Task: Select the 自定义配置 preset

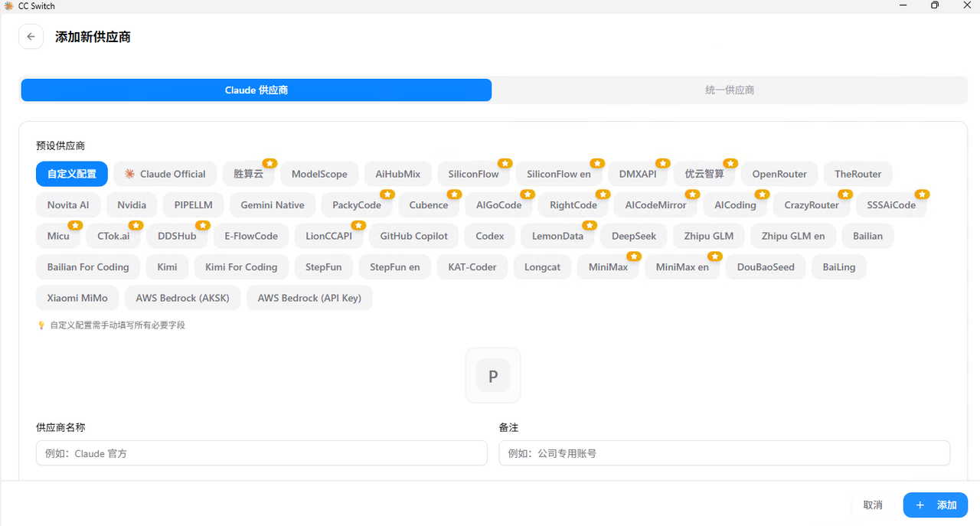Action: point(72,174)
